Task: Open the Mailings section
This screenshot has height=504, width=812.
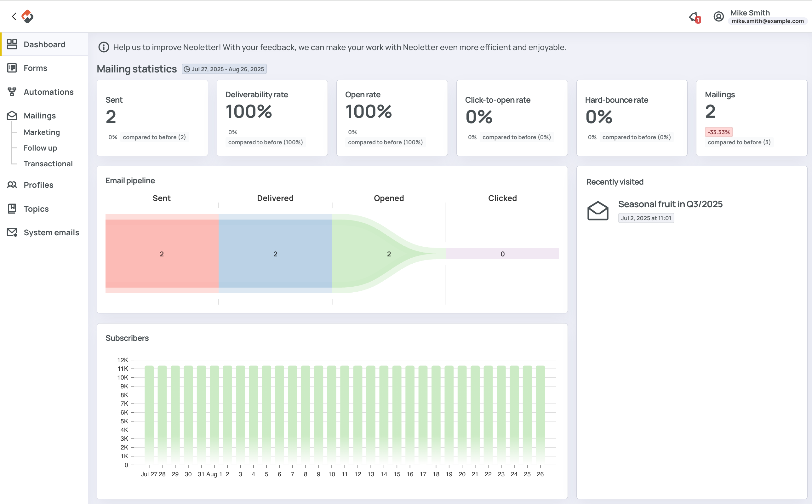Action: 44,115
